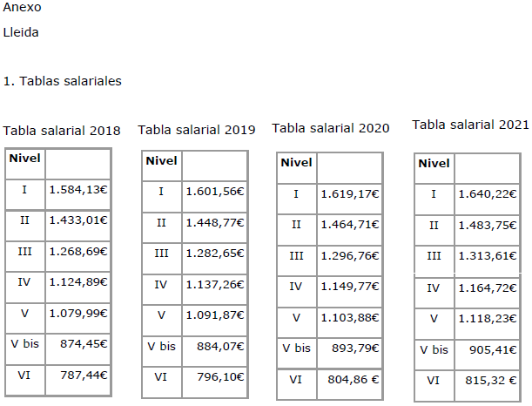Click the "Tabla salarial 2021" title
Image resolution: width=532 pixels, height=406 pixels.
pyautogui.click(x=470, y=125)
